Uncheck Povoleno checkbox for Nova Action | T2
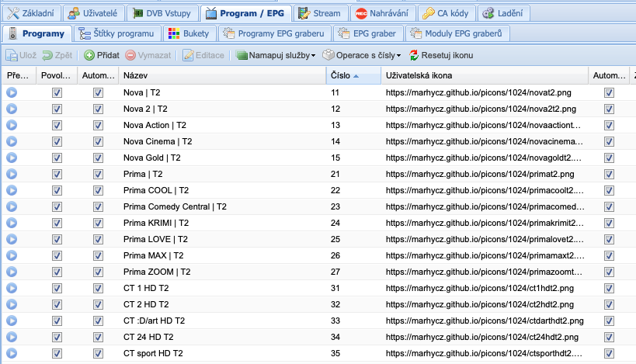This screenshot has width=636, height=364. (x=57, y=125)
